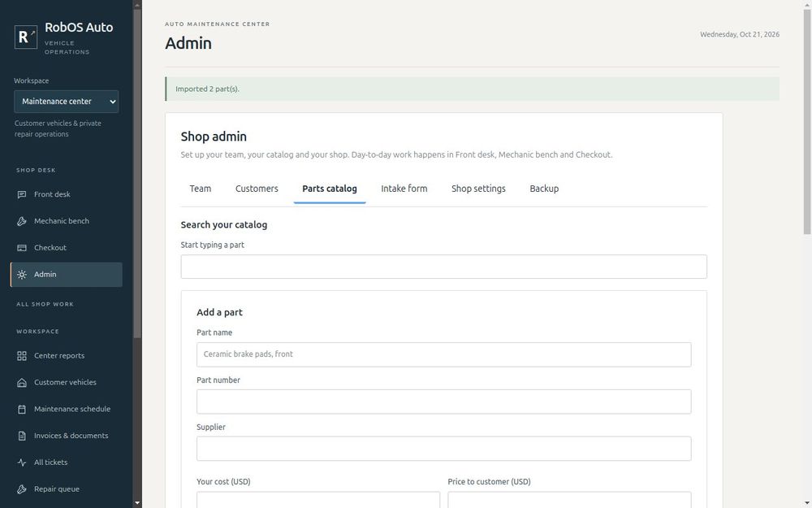Click the Imported 2 part(s) notification
The image size is (812, 508).
pos(473,89)
